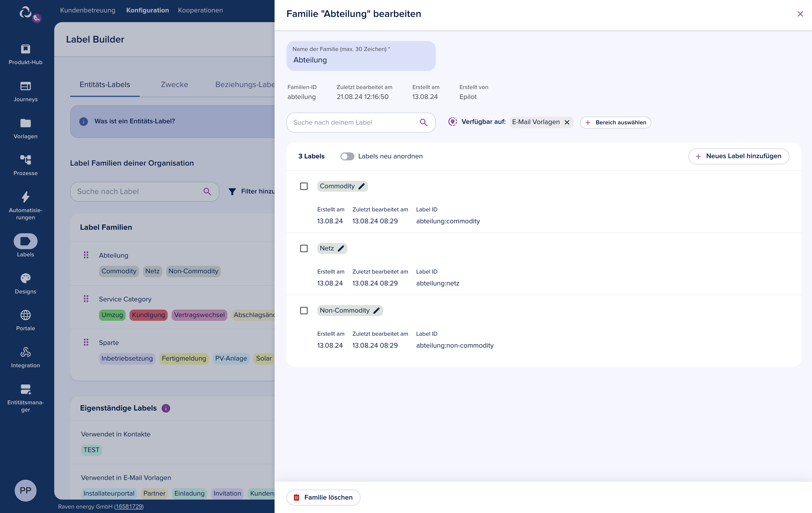Open the Designs palette icon
812x513 pixels.
coord(25,278)
